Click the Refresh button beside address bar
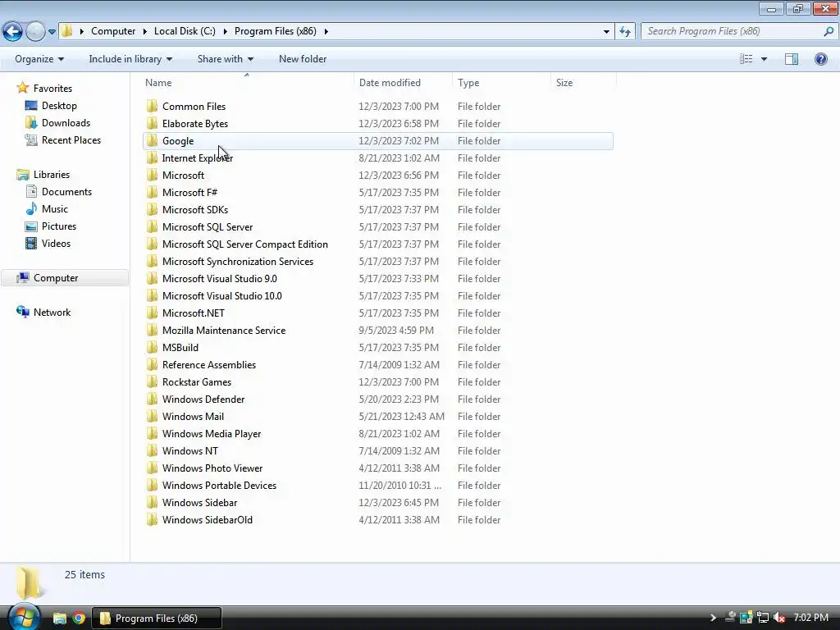The image size is (840, 630). (x=624, y=31)
